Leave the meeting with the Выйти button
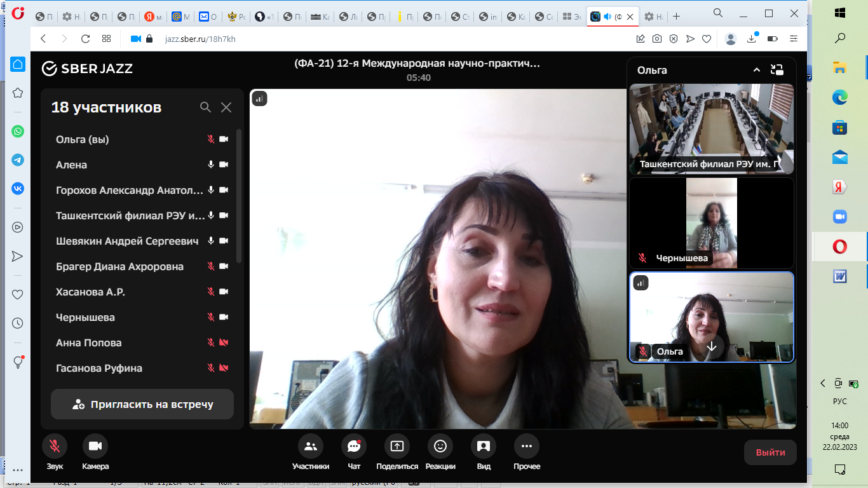This screenshot has width=868, height=488. tap(770, 452)
